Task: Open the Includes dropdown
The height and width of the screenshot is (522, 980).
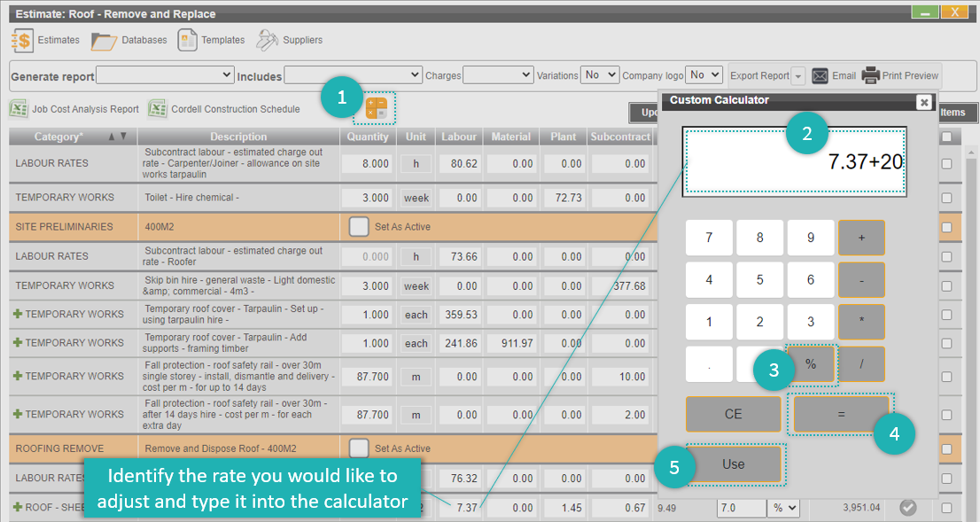Action: [354, 75]
